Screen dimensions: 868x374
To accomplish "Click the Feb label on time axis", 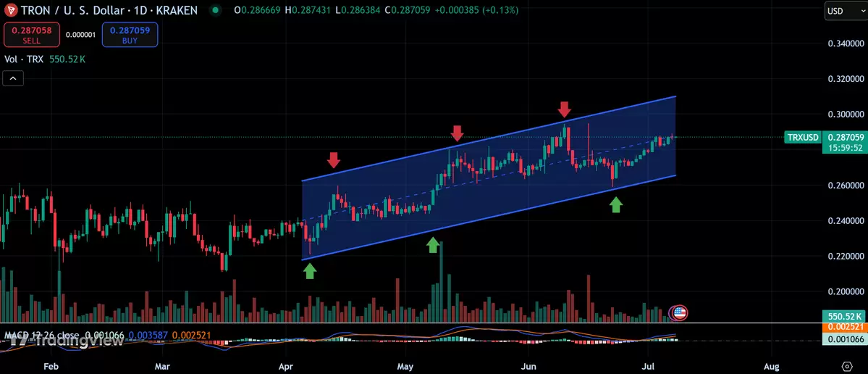I will (x=51, y=366).
